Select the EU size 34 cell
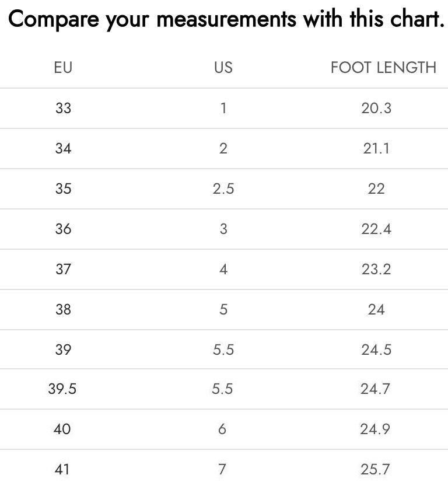 63,148
